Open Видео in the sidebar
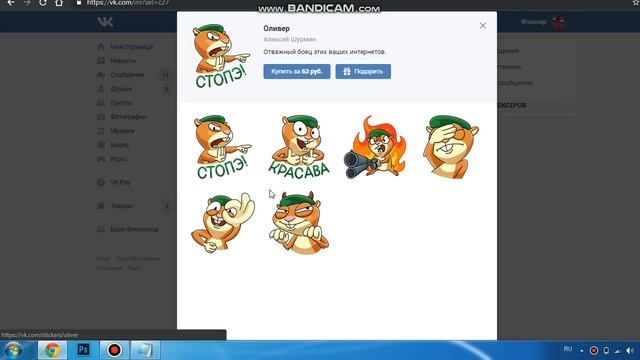Viewport: 640px width, 360px height. click(x=119, y=145)
